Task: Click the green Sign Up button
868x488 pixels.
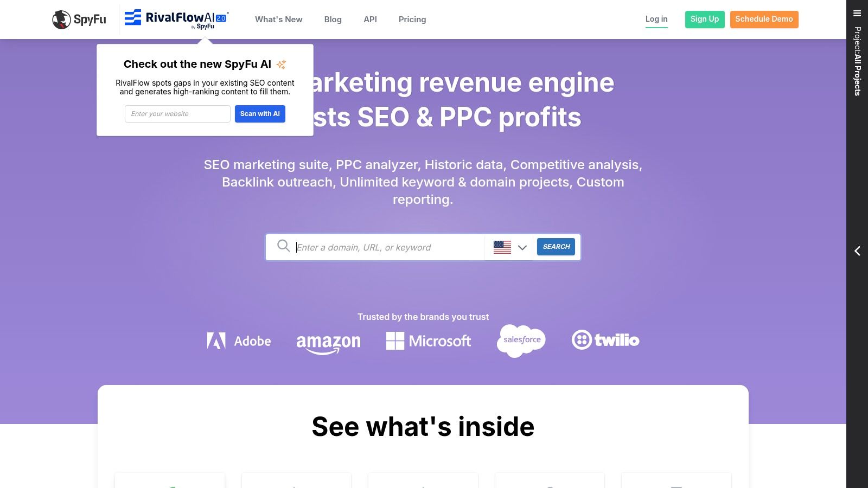Action: point(705,19)
